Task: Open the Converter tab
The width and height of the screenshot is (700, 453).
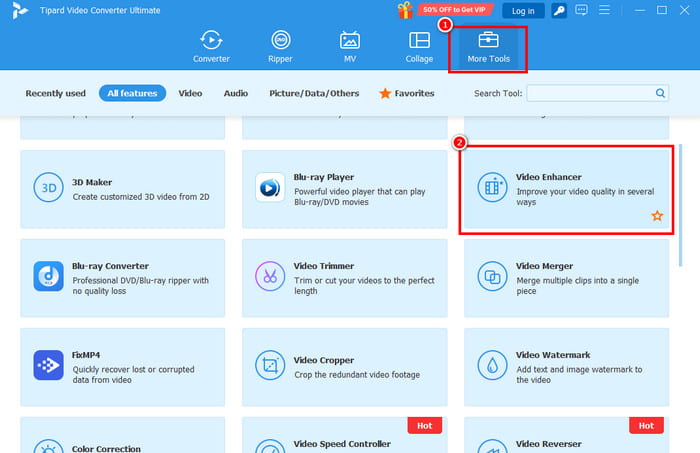Action: [x=211, y=46]
